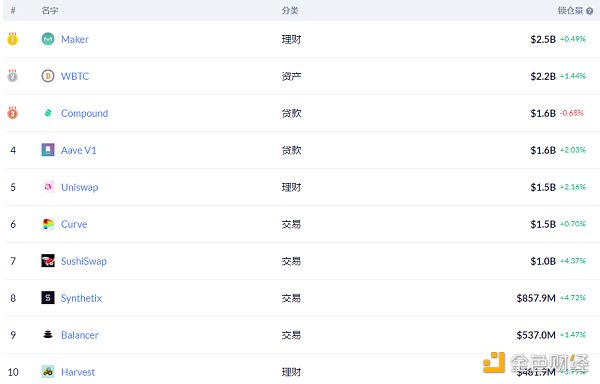Open the Balancer project link
600x384 pixels.
coord(80,335)
